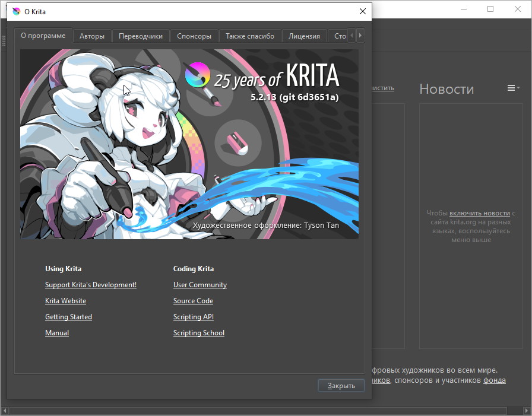This screenshot has height=416, width=532.
Task: Open the Scripting API link
Action: click(x=193, y=317)
